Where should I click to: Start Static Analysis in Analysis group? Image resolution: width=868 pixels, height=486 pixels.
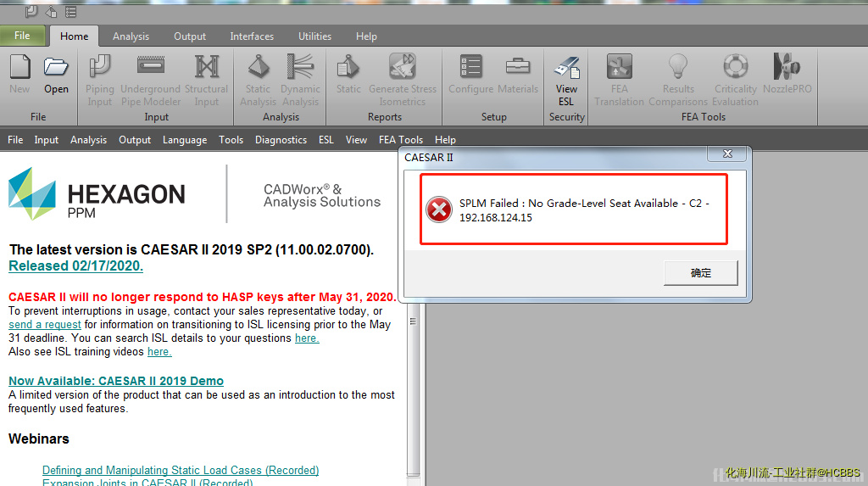pos(258,80)
